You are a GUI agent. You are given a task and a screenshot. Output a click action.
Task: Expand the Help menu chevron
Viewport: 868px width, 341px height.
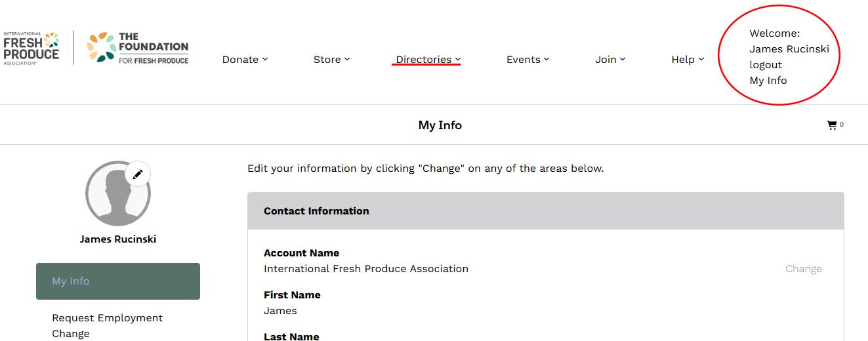point(701,59)
